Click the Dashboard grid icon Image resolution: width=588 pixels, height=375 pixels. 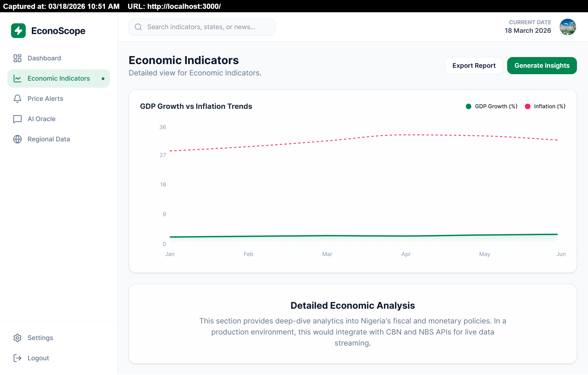[17, 58]
